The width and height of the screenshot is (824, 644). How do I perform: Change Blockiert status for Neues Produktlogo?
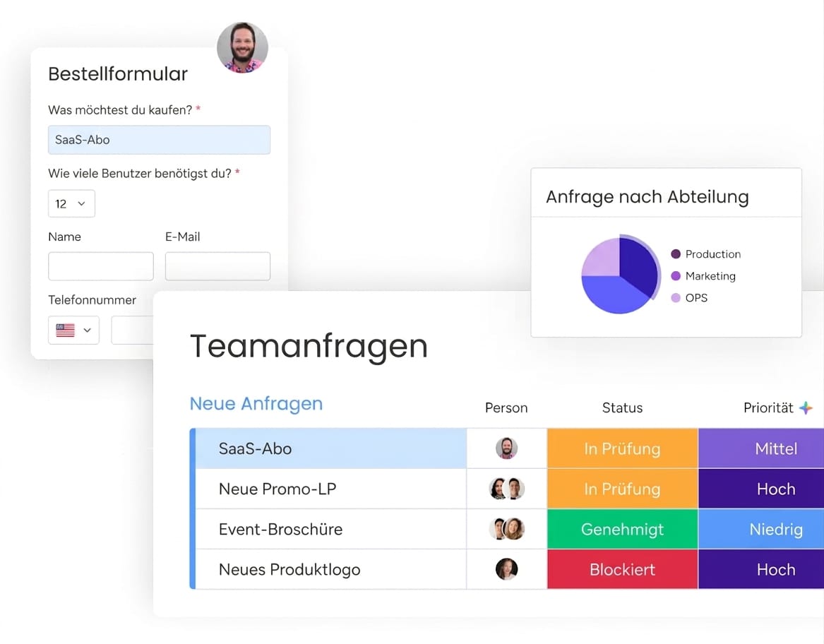coord(622,569)
